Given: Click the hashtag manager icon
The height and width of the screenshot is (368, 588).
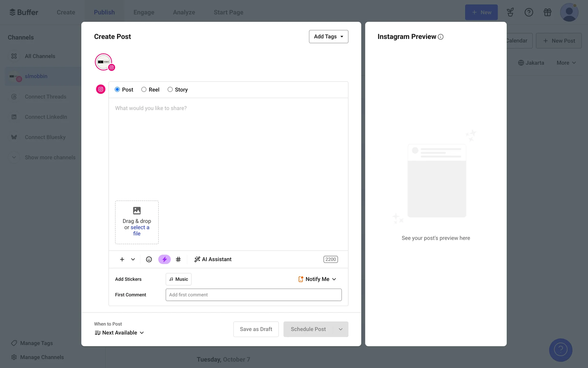Looking at the screenshot, I should pyautogui.click(x=178, y=259).
